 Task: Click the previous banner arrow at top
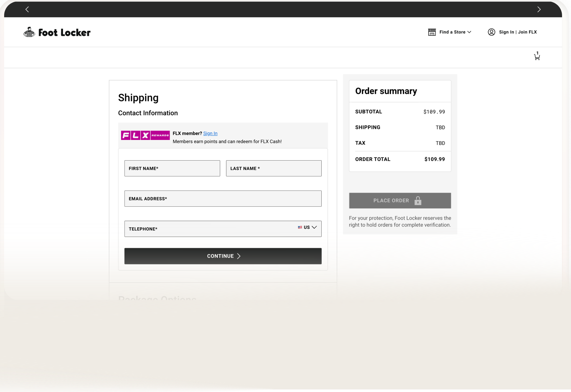(27, 9)
